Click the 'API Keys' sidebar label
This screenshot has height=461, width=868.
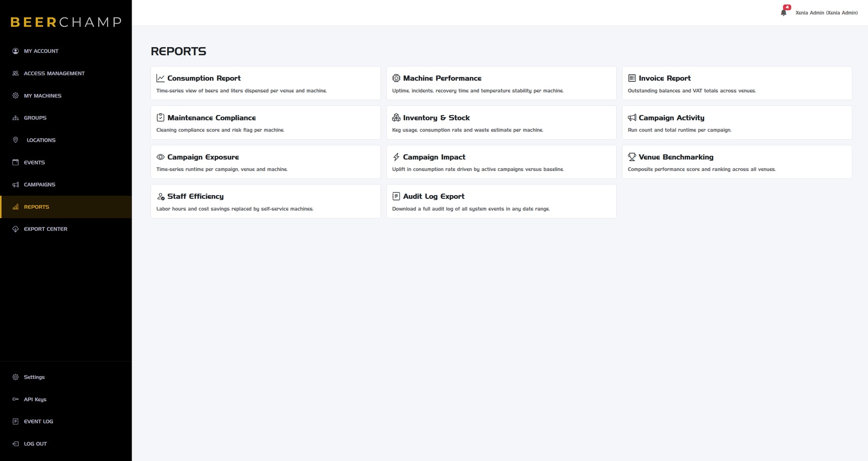click(x=35, y=399)
